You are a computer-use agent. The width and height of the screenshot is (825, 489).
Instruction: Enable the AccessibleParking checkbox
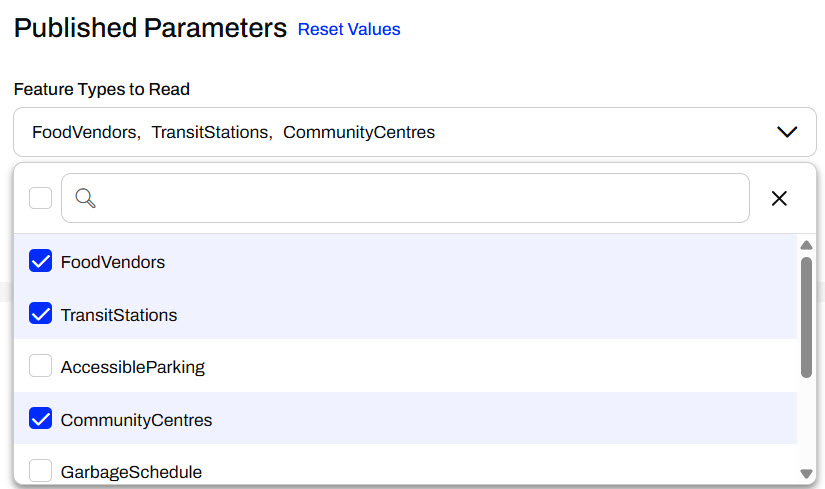click(x=40, y=367)
